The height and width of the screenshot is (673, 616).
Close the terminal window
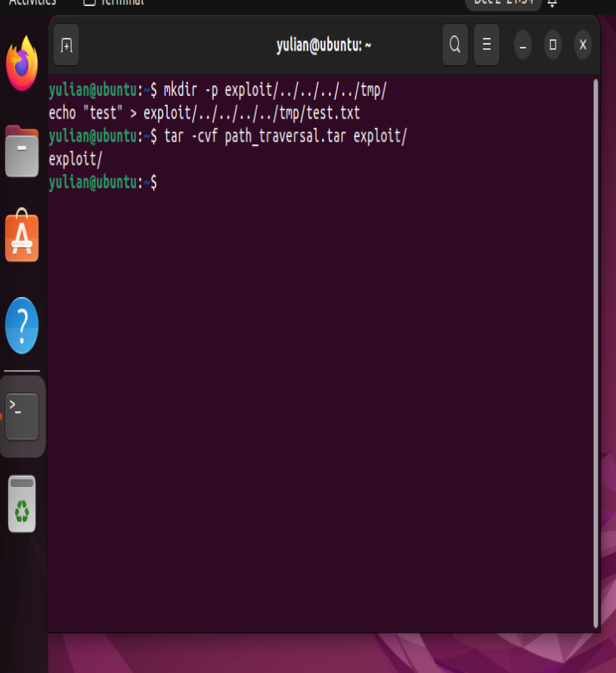click(x=583, y=45)
